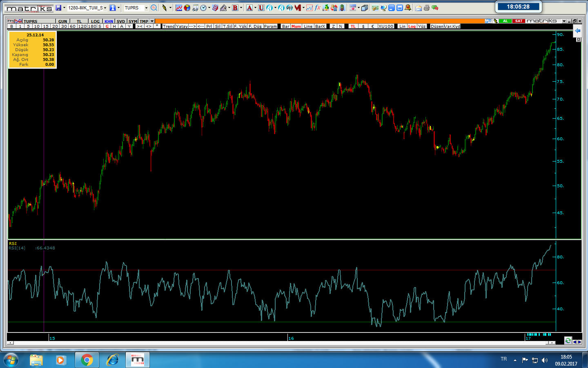This screenshot has width=588, height=368.
Task: Click the Trend drawing button
Action: point(169,26)
